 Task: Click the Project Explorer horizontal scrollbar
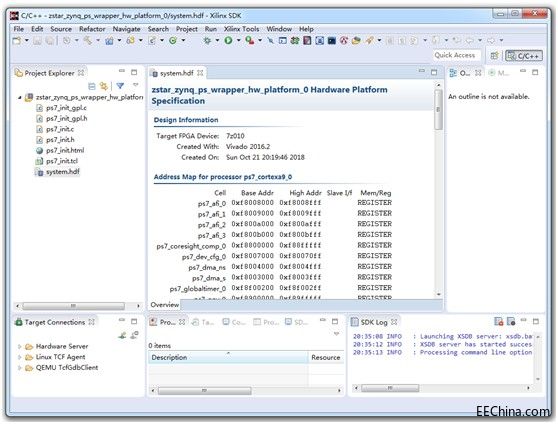click(74, 306)
